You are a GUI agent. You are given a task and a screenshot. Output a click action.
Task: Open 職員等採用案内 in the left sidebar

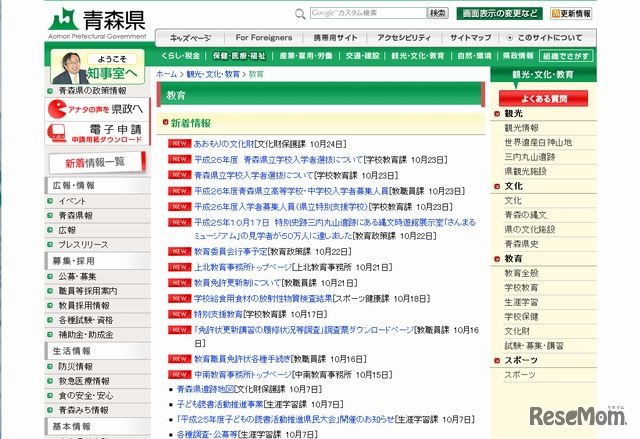(88, 291)
